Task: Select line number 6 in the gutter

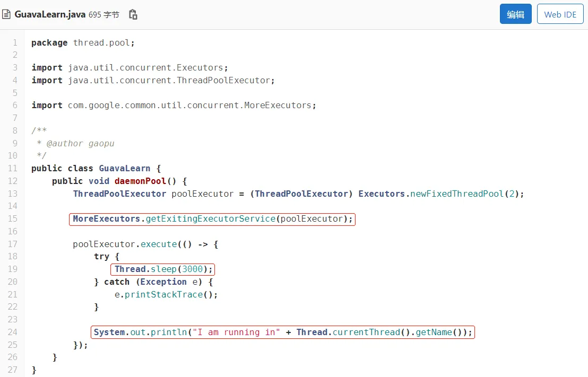Action: coord(15,106)
